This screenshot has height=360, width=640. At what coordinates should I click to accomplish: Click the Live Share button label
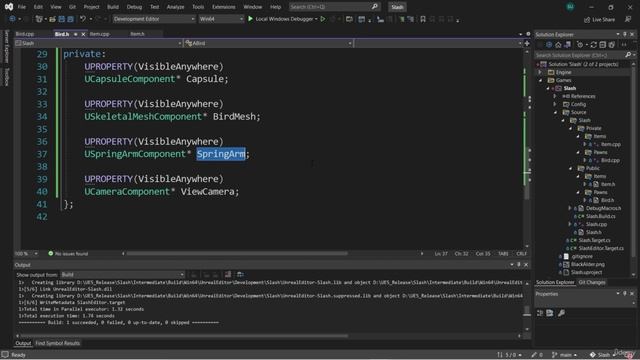(x=603, y=20)
